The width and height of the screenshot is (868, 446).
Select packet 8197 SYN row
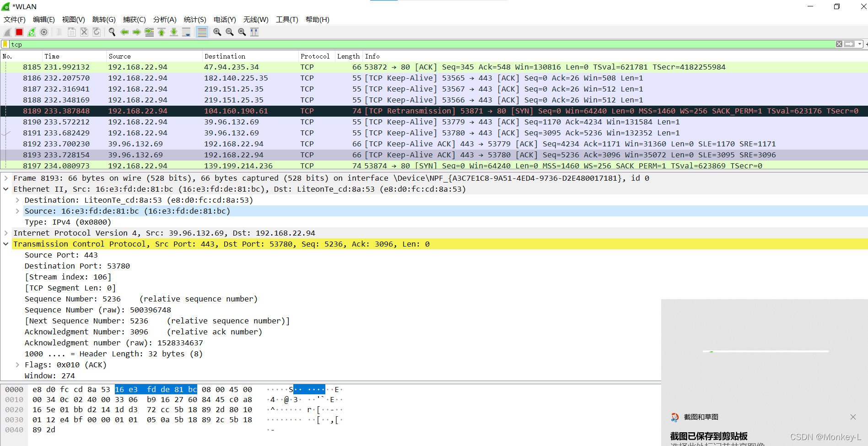tap(434, 165)
